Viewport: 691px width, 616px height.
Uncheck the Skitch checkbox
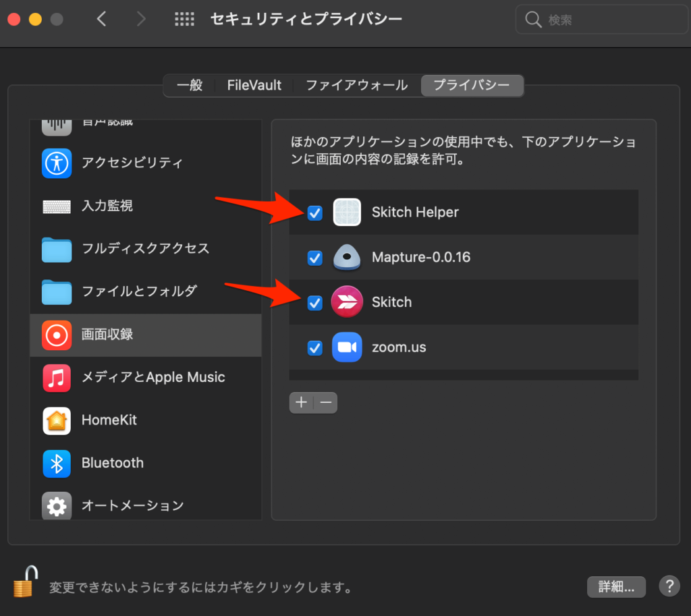pyautogui.click(x=314, y=303)
